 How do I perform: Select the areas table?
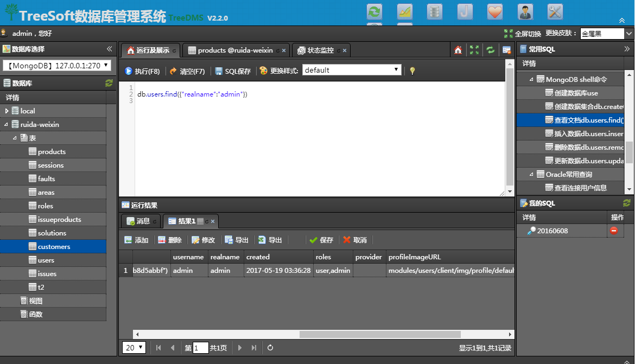coord(46,193)
